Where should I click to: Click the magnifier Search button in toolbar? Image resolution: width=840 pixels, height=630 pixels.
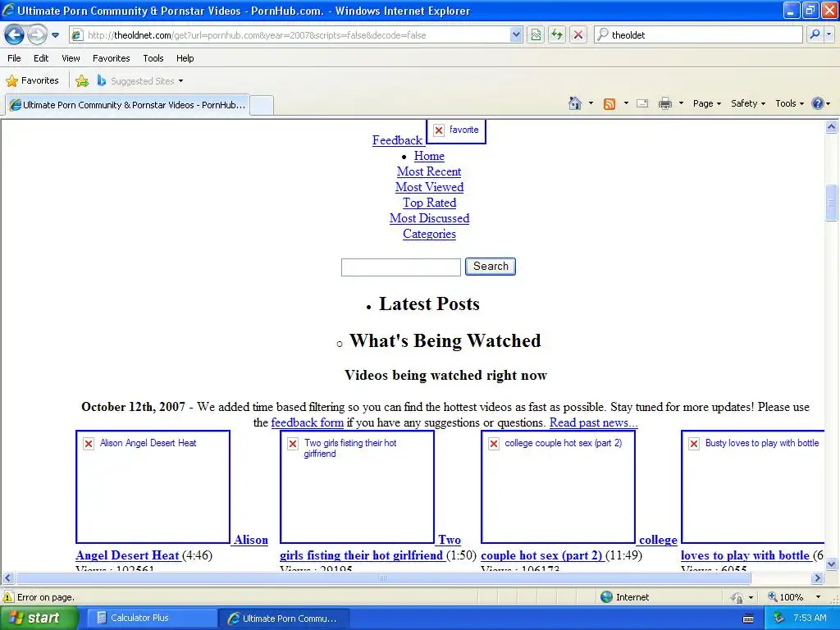[x=815, y=34]
